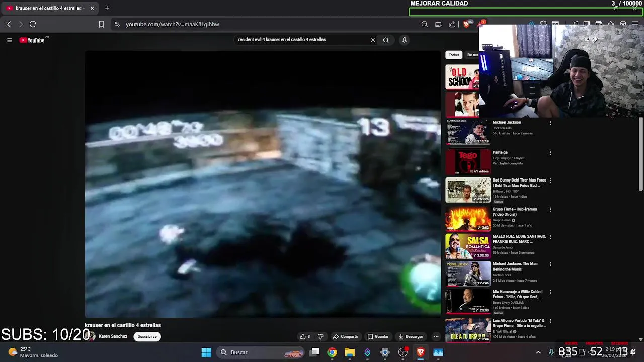Screen dimensions: 644x362
Task: Play Old School thumbnail at top of list
Action: tap(462, 77)
